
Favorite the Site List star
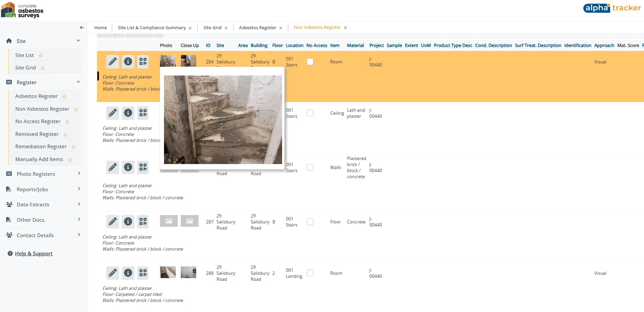41,56
